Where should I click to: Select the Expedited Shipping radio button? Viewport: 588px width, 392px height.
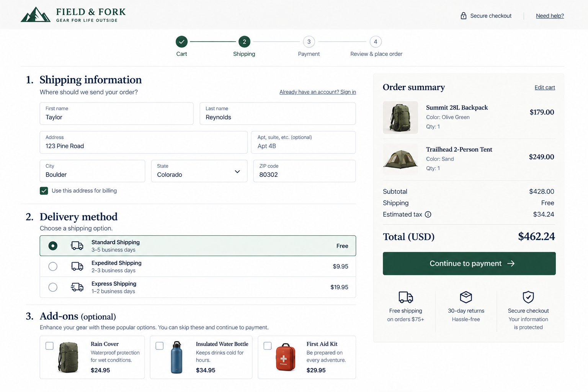[x=53, y=266]
